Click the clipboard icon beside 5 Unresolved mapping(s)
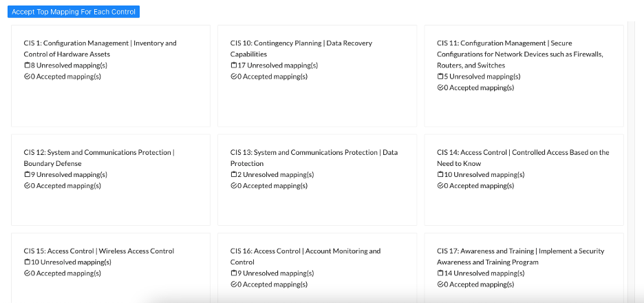This screenshot has height=303, width=644. pos(440,76)
